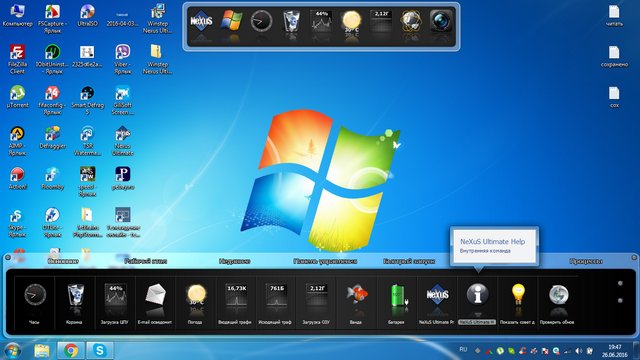Open the Windows Start button
The height and width of the screenshot is (360, 640).
pyautogui.click(x=12, y=351)
